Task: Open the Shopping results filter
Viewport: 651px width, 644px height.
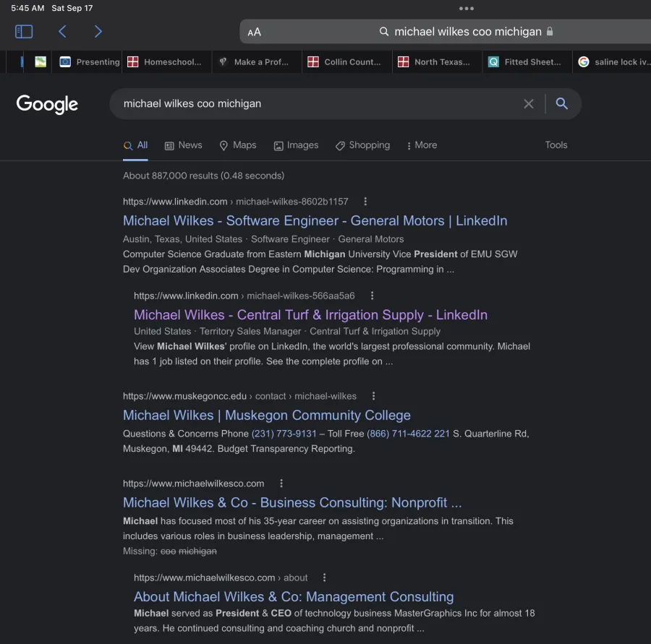Action: [363, 145]
